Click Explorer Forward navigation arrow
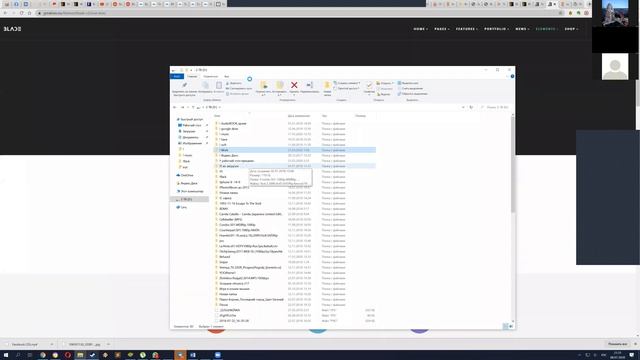 tap(182, 107)
